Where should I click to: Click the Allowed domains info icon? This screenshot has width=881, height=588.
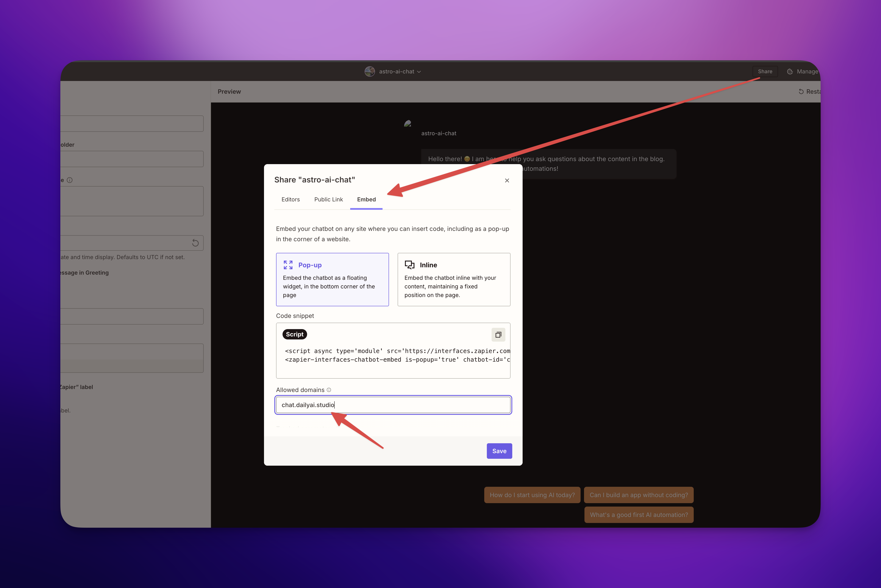point(329,390)
